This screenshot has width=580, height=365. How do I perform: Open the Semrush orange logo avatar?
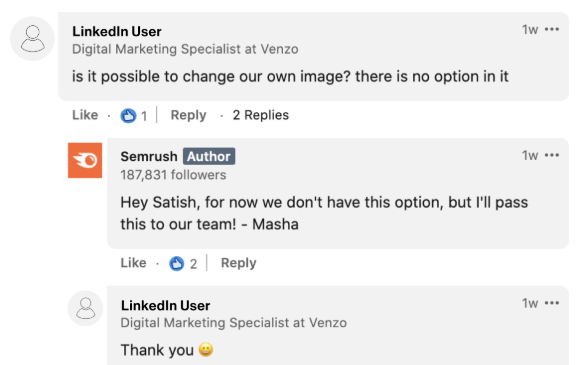(x=85, y=160)
